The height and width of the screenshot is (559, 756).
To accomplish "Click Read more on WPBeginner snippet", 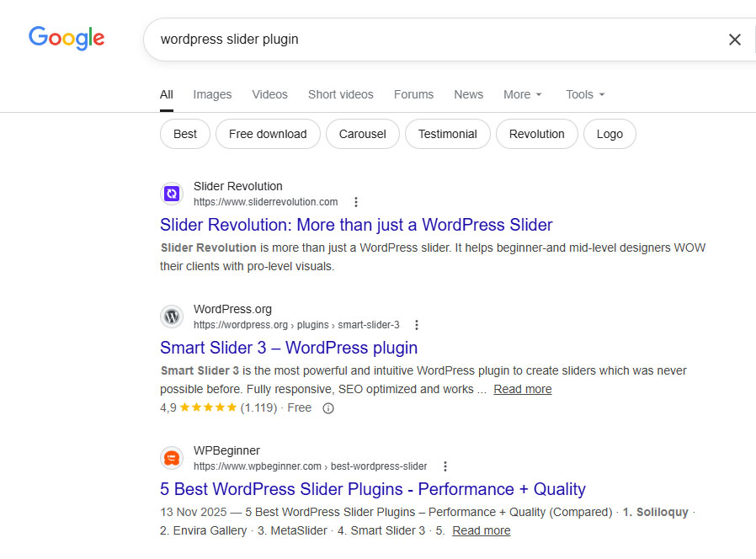I will (482, 530).
